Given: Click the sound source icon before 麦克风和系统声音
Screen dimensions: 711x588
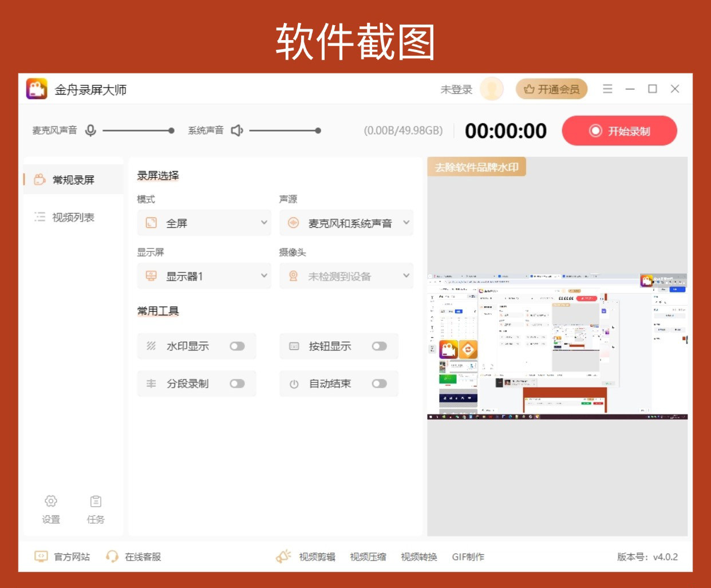Looking at the screenshot, I should [x=293, y=223].
